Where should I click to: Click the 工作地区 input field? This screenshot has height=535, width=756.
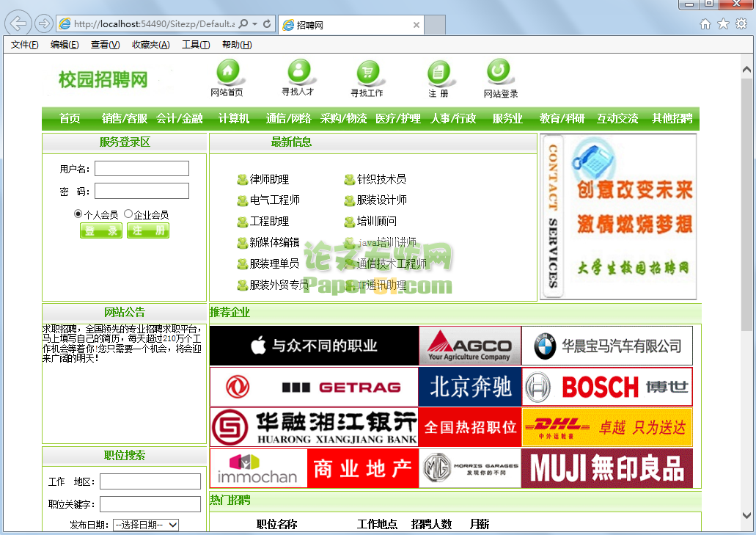(x=150, y=481)
